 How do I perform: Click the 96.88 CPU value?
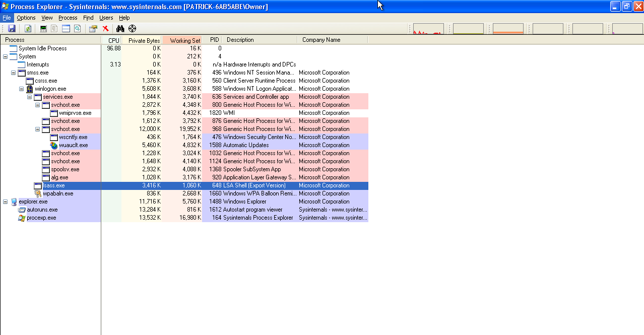click(114, 48)
